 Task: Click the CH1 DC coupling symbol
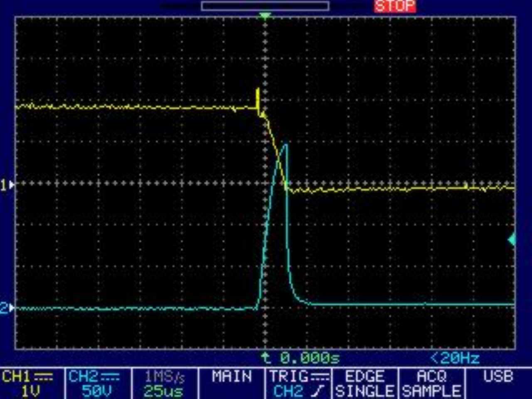point(43,377)
